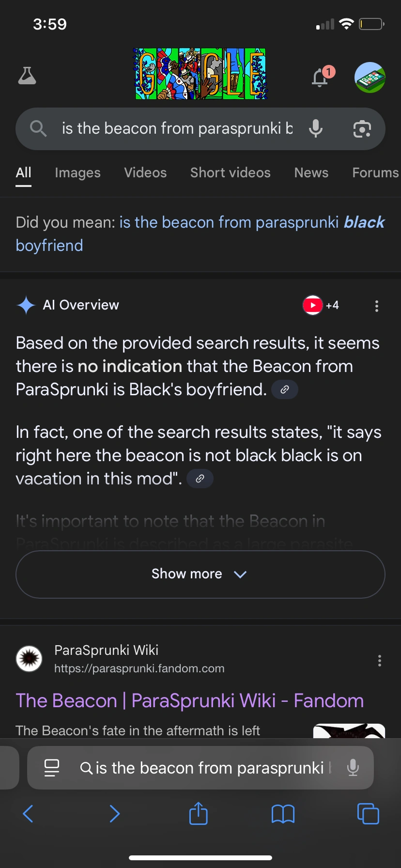Switch to the Images tab
This screenshot has height=868, width=401.
[77, 173]
